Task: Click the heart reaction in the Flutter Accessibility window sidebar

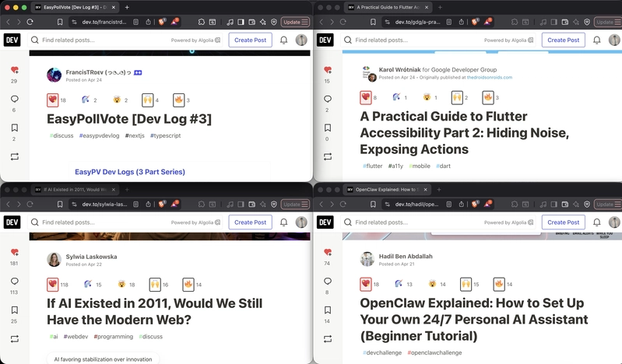Action: (328, 70)
